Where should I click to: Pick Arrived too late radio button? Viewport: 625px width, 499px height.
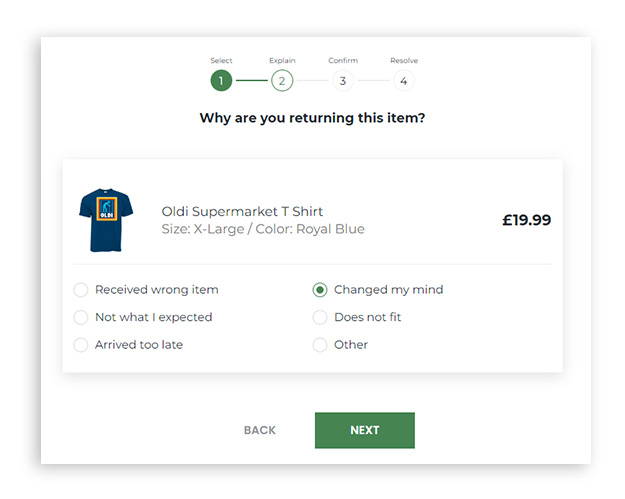tap(81, 345)
